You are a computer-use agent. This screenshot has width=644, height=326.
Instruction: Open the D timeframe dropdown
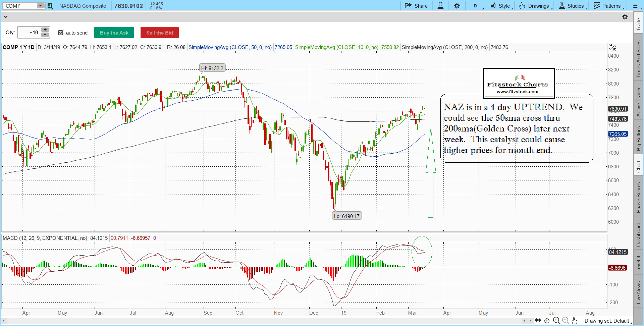pyautogui.click(x=476, y=6)
